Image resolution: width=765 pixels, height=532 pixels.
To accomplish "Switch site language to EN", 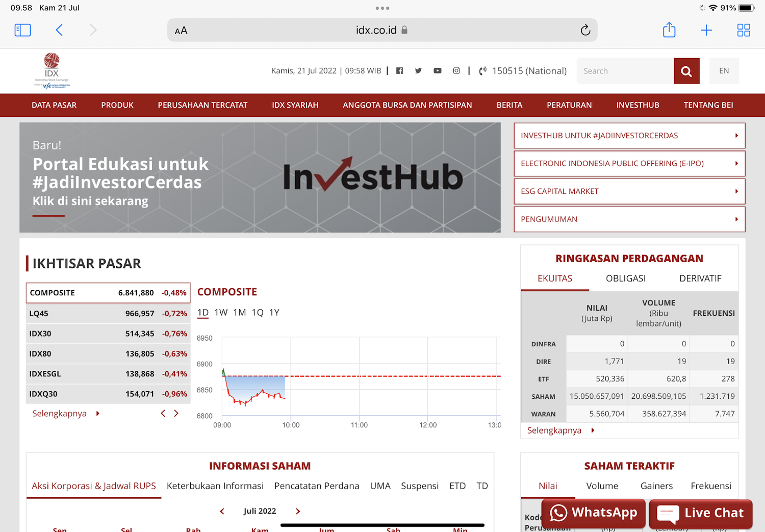I will (724, 71).
